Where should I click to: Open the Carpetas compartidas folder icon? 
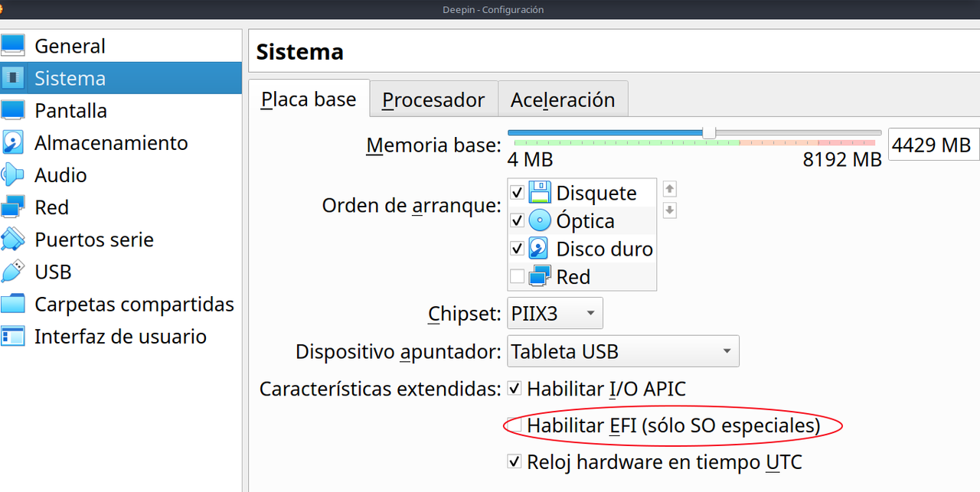coord(13,304)
